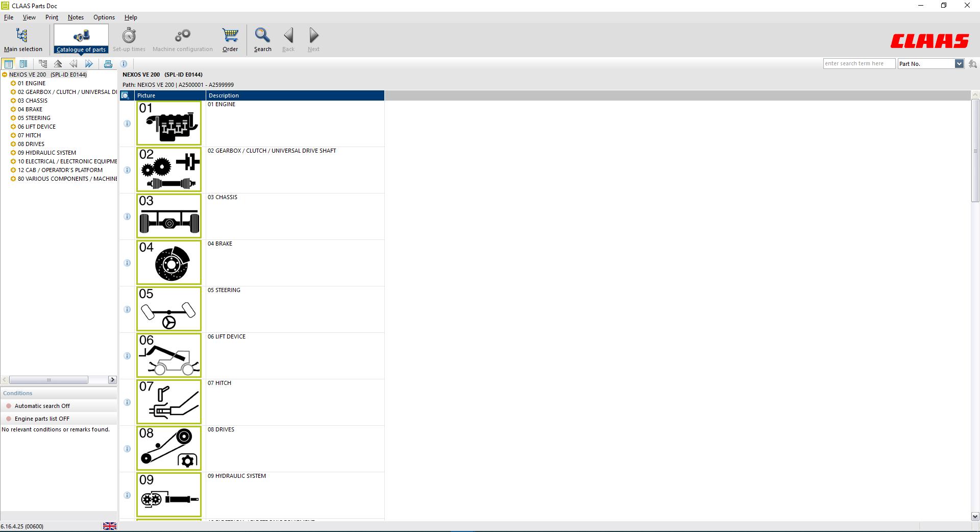Open the Part No. search type dropdown
980x532 pixels.
[x=959, y=64]
